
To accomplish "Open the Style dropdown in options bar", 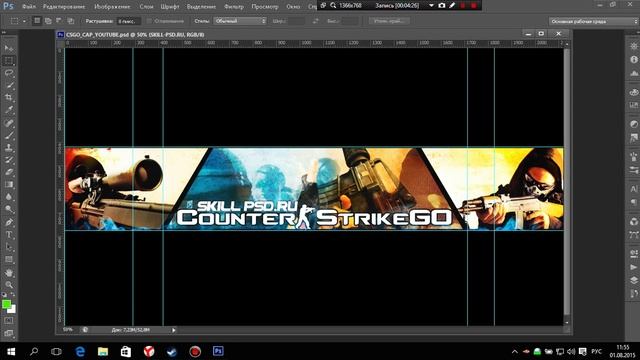I will (240, 21).
